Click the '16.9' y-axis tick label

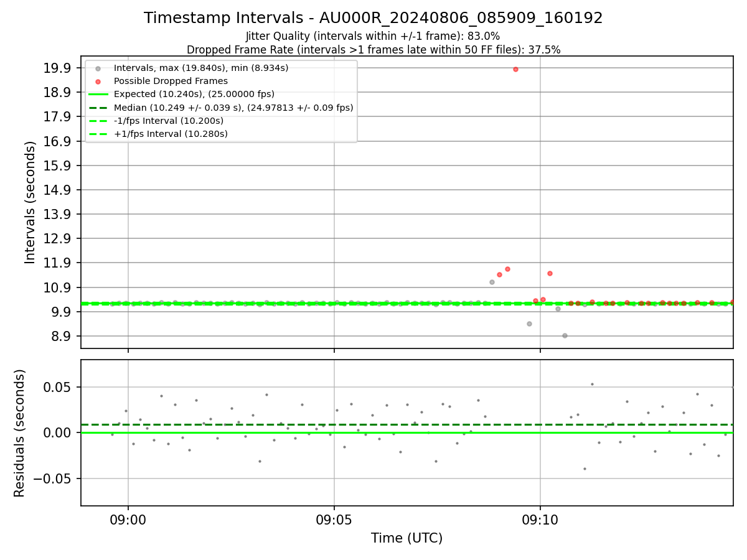57,141
